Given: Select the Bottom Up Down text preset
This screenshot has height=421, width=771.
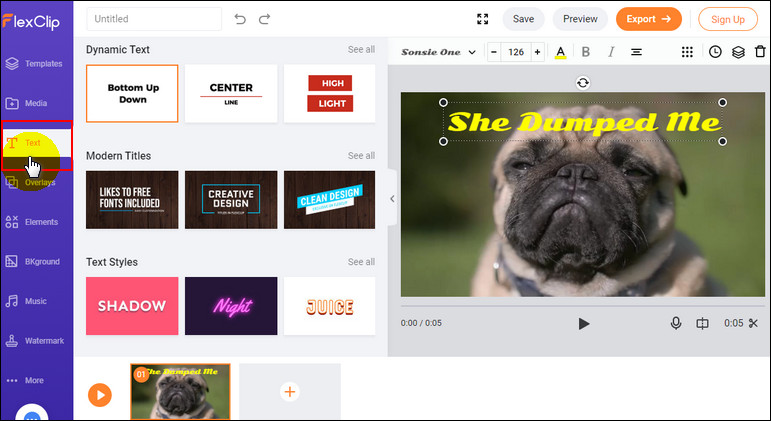Looking at the screenshot, I should [132, 93].
